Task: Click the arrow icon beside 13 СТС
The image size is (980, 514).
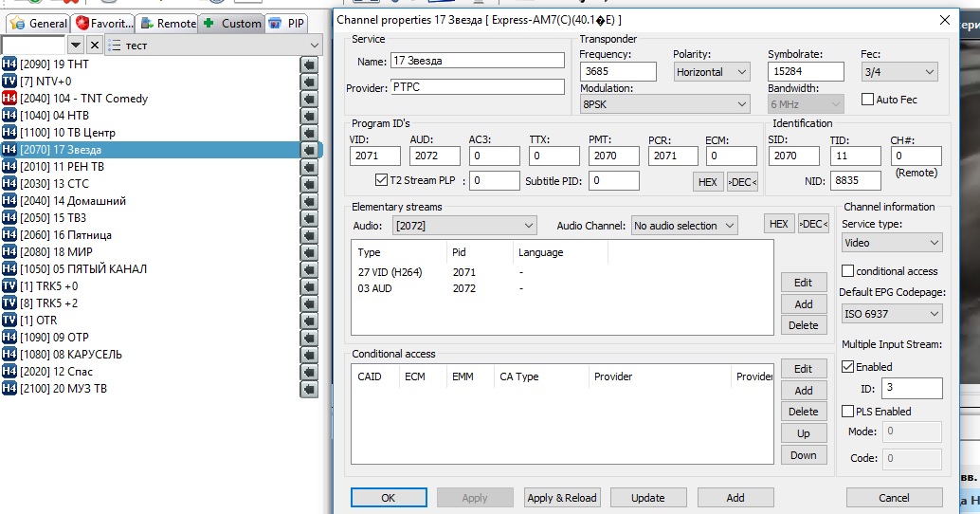Action: (309, 184)
